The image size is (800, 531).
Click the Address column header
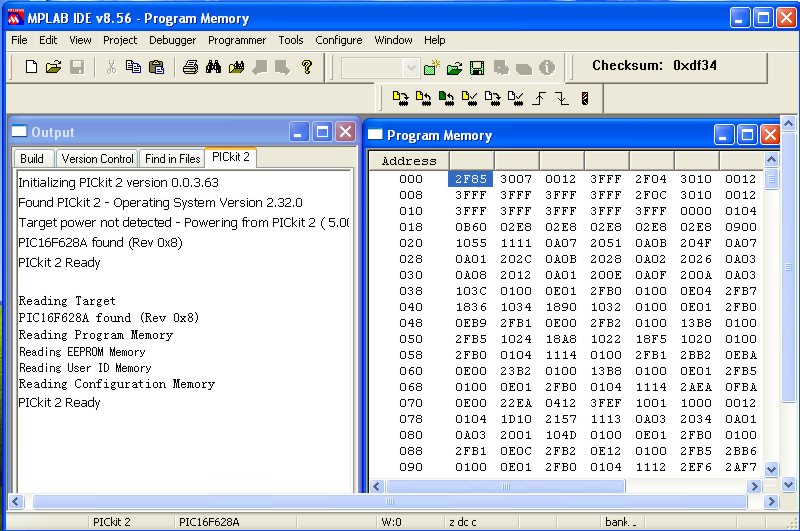[409, 161]
